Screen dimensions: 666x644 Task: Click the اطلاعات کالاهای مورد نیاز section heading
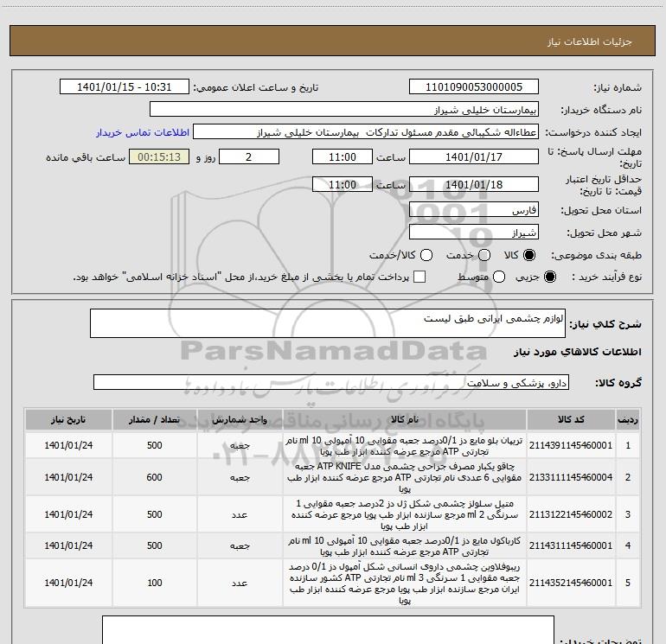click(577, 352)
